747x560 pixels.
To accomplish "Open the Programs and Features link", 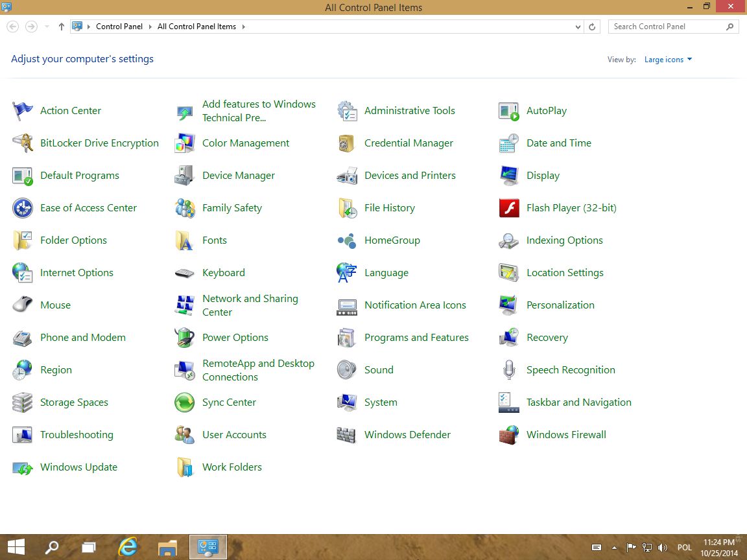I will (x=416, y=338).
